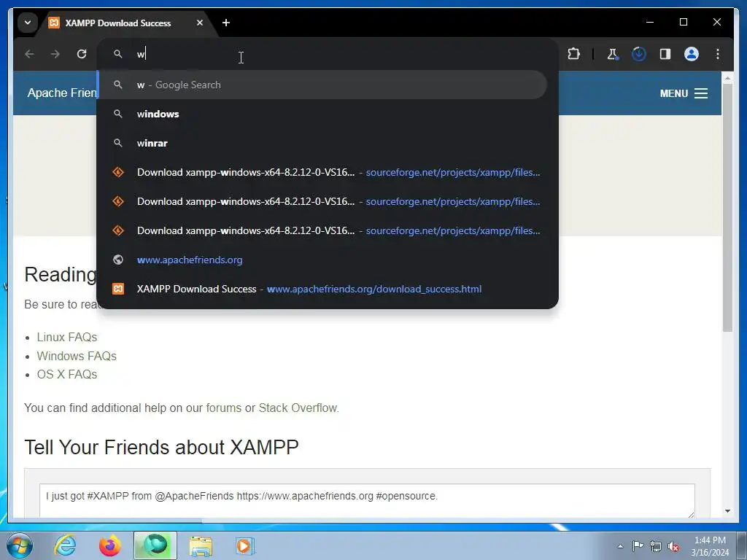Choose the 'windows' search suggestion
This screenshot has width=747, height=560.
(322, 114)
